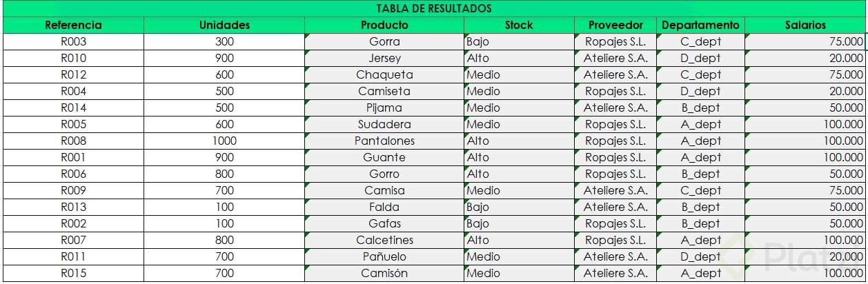
Task: Click the cell containing Chaqueta
Action: tap(384, 74)
